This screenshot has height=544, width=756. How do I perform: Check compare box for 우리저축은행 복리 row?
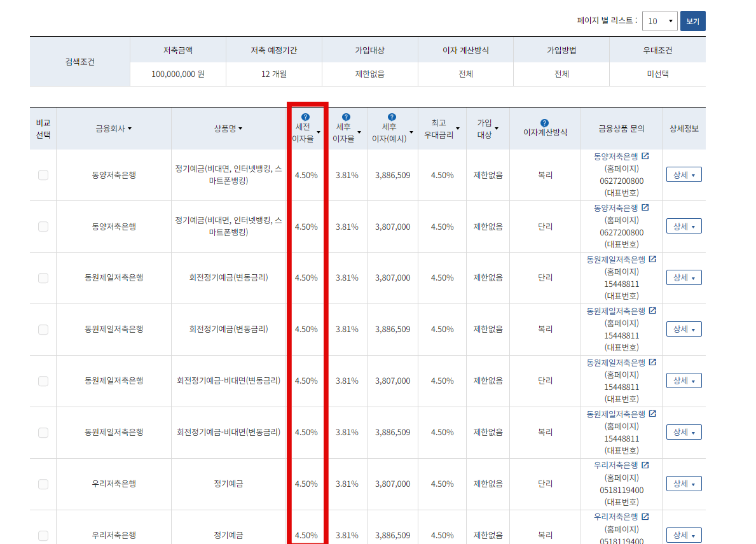click(x=43, y=535)
